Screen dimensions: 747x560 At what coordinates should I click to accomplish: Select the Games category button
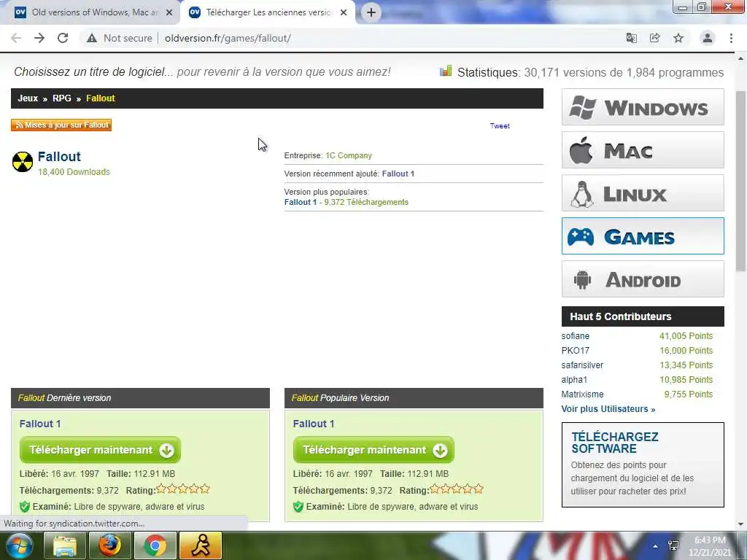coord(643,236)
